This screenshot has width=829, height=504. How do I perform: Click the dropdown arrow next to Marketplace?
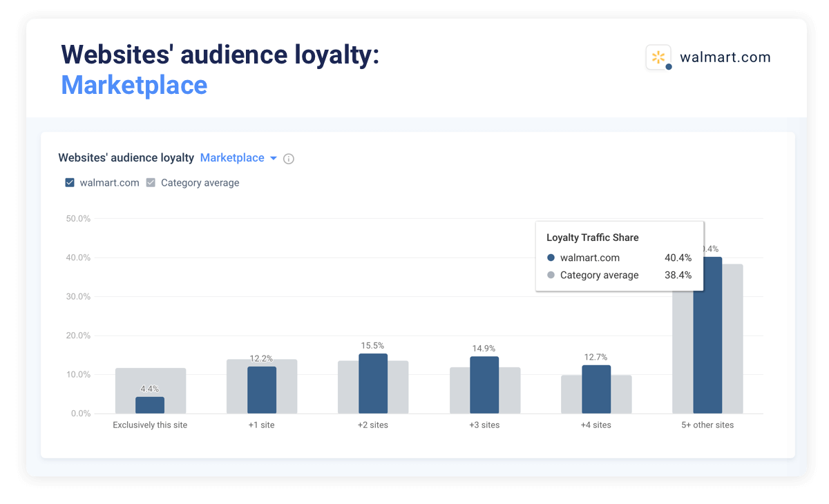pos(274,159)
